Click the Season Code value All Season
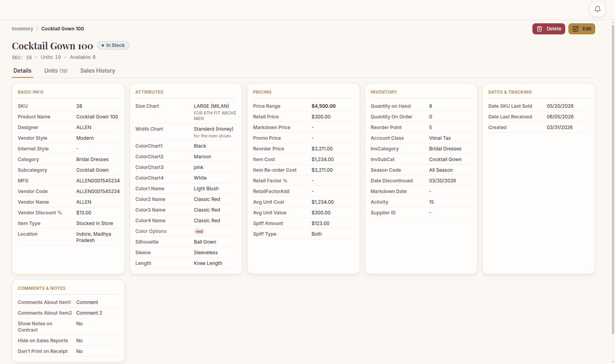 coord(441,170)
